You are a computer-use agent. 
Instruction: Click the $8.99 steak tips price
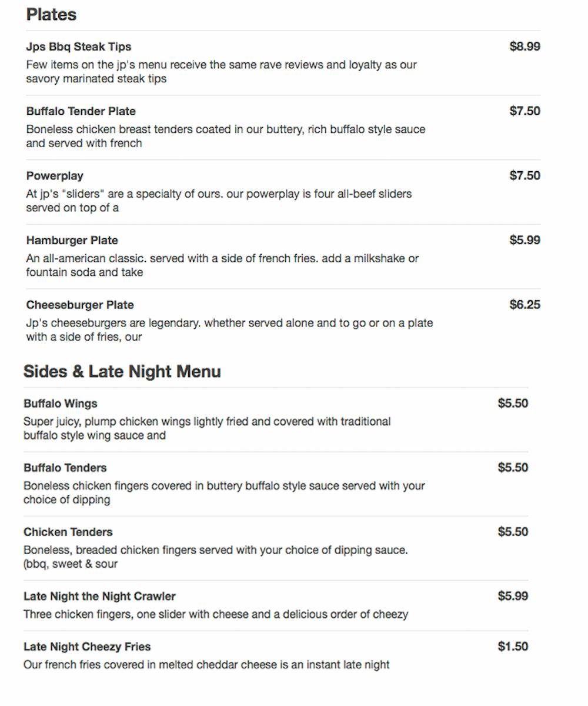coord(524,46)
